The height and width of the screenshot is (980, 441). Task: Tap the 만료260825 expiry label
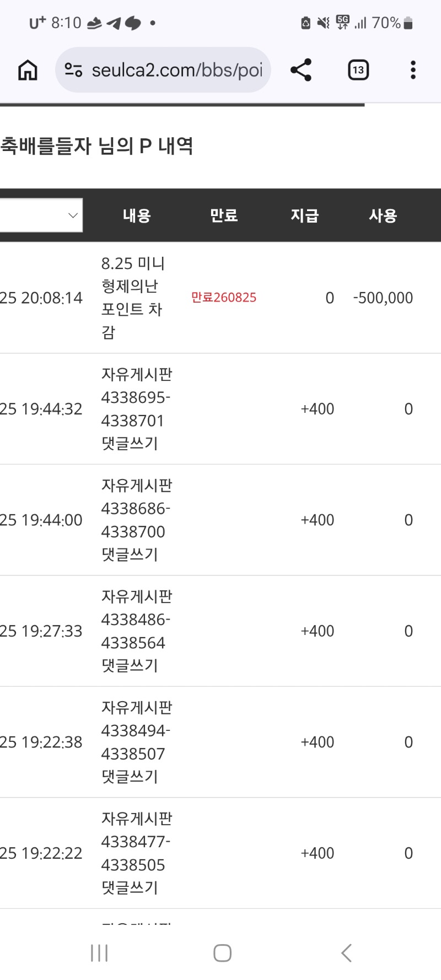224,298
